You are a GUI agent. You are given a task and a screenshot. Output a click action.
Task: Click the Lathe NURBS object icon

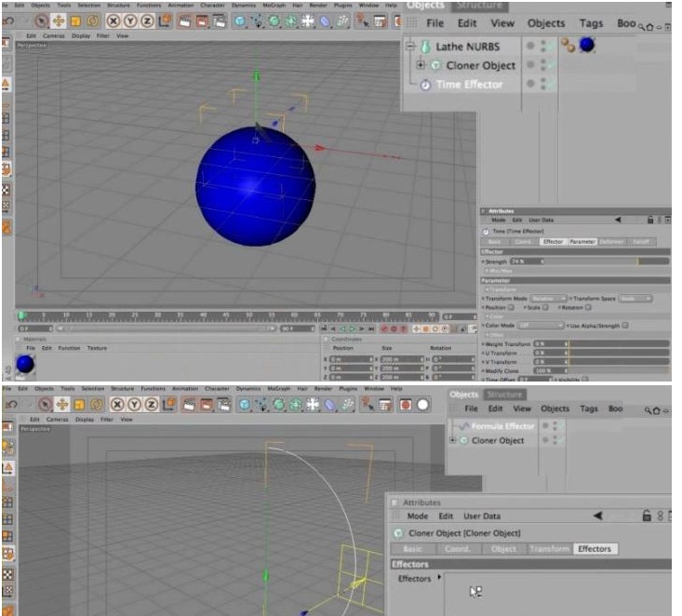point(425,47)
